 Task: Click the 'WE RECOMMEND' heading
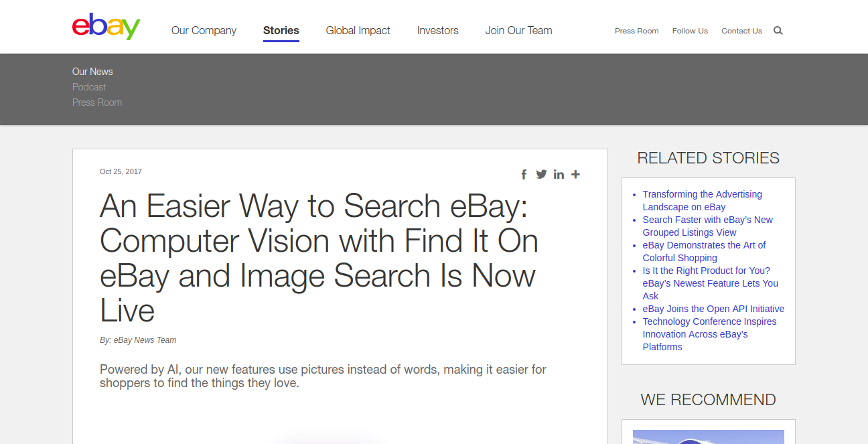point(708,400)
